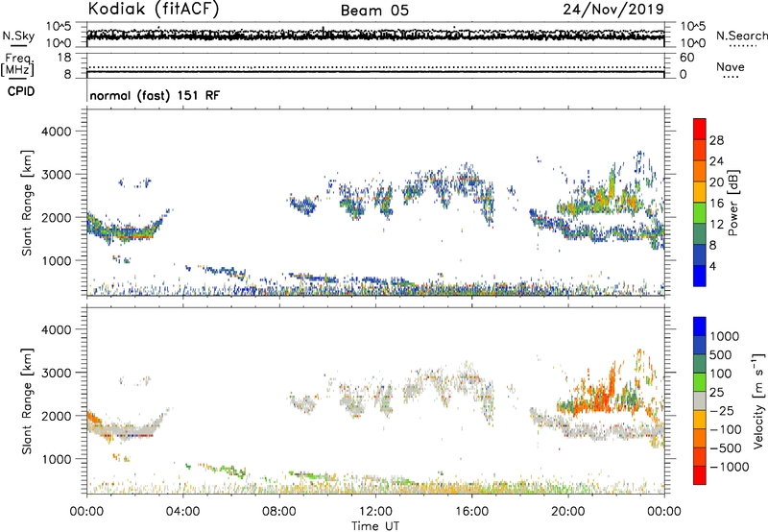
Task: Click the 16:00 time tick label
Action: [x=471, y=512]
